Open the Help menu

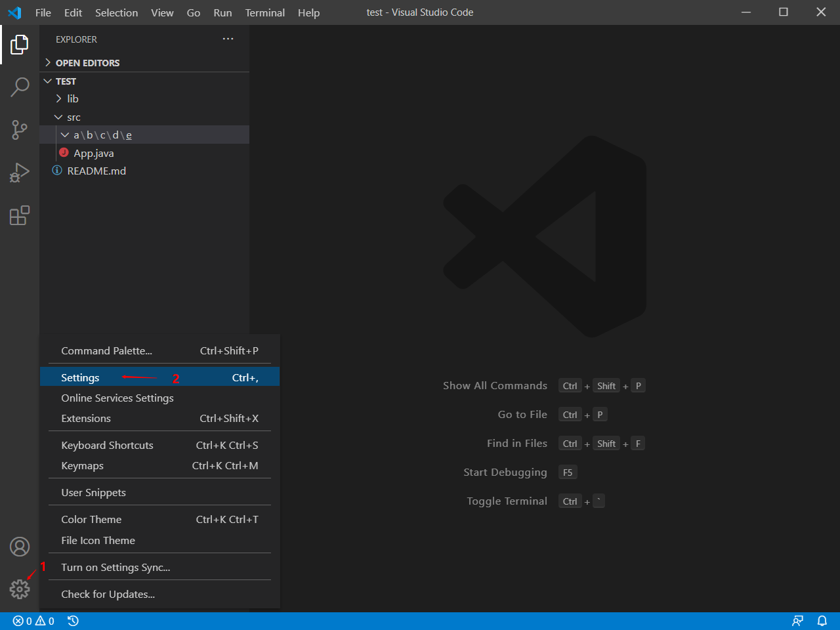click(308, 12)
